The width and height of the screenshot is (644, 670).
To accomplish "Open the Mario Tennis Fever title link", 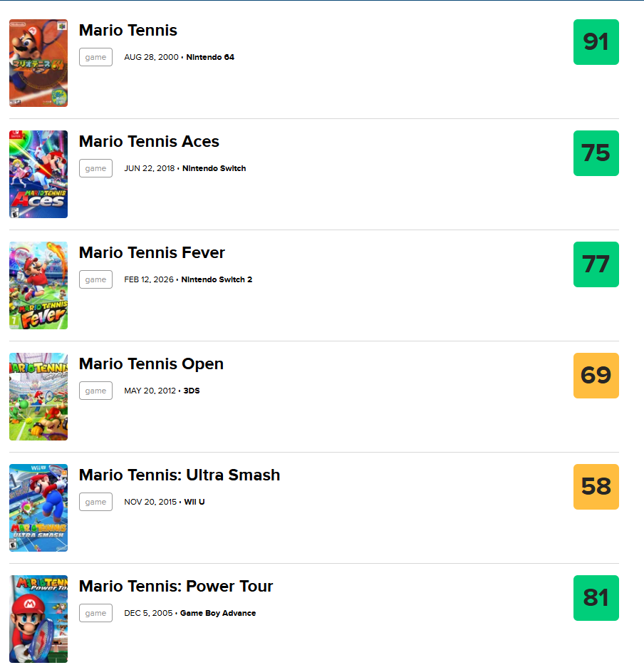I will 152,252.
